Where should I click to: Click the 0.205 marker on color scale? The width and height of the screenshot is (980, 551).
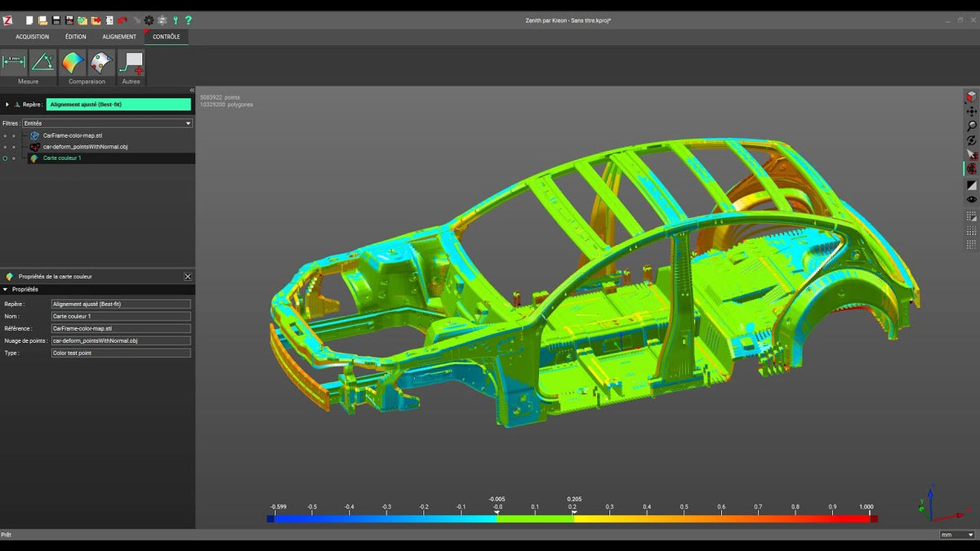[573, 512]
